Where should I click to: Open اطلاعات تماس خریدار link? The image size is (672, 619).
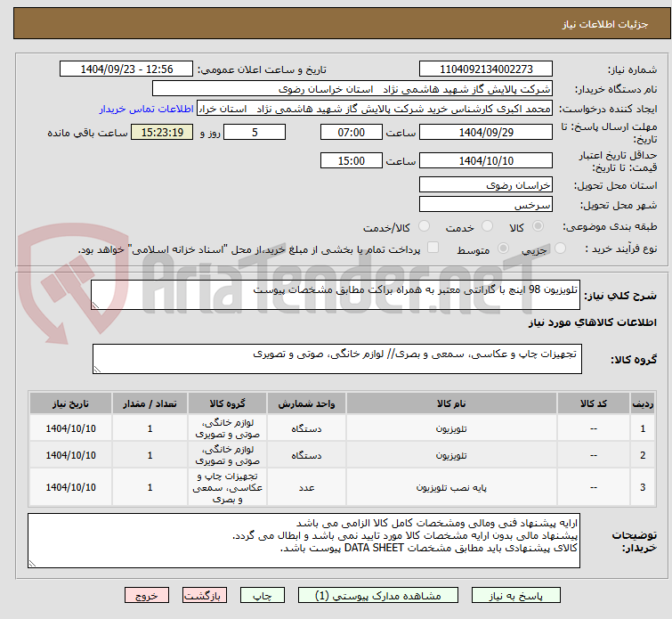click(147, 109)
